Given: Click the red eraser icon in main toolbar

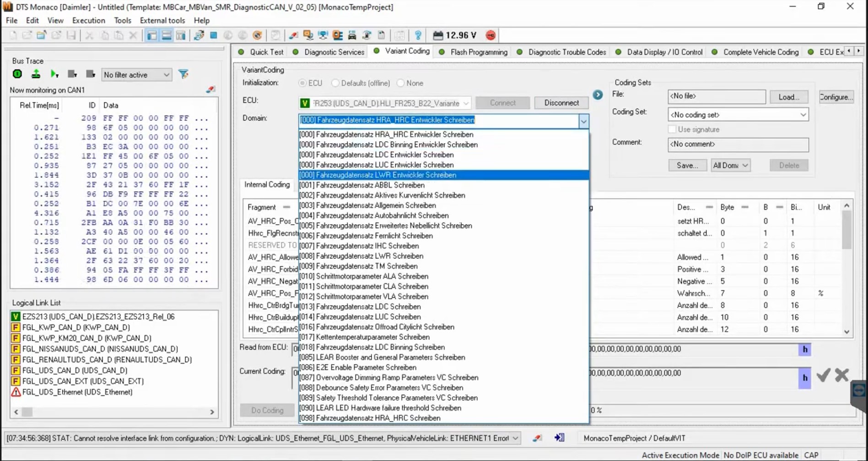Looking at the screenshot, I should pos(294,35).
